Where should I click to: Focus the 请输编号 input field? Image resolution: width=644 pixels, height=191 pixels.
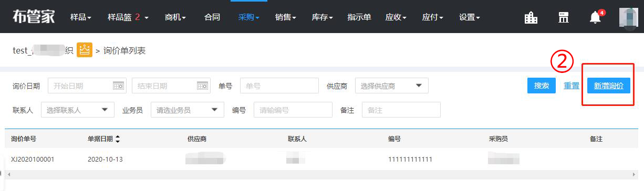(293, 110)
